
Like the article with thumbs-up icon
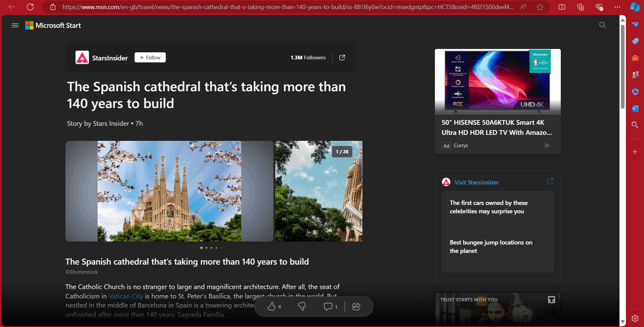271,306
